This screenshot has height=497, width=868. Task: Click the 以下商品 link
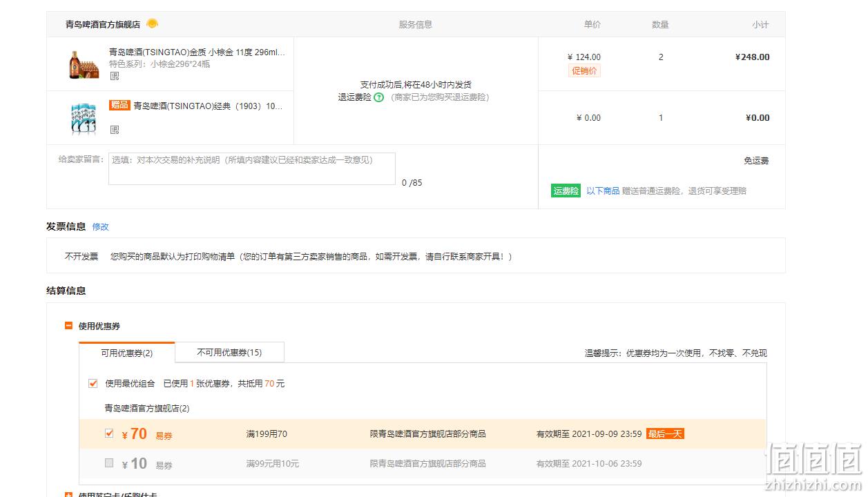tap(603, 191)
